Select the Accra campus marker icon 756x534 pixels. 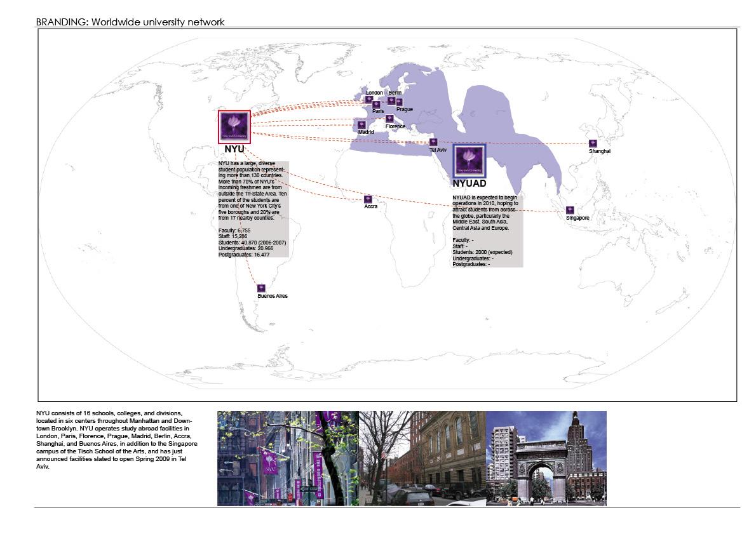368,199
